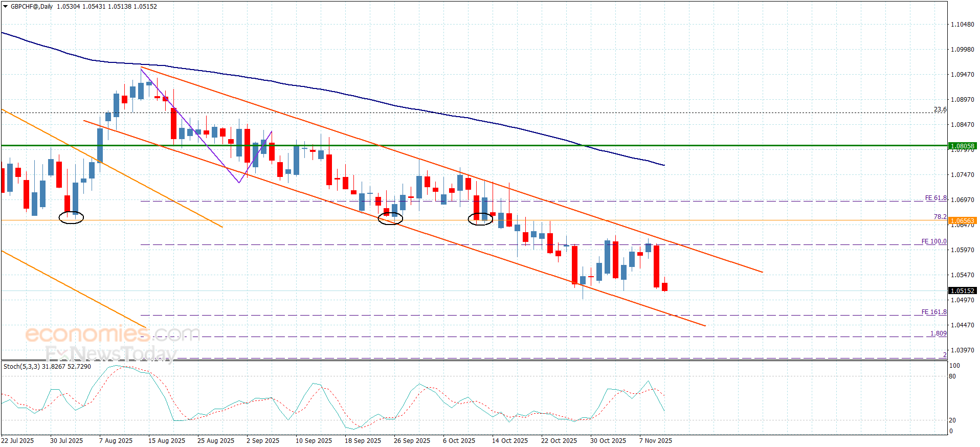Click the 22 Jul 2025 date label

point(17,441)
